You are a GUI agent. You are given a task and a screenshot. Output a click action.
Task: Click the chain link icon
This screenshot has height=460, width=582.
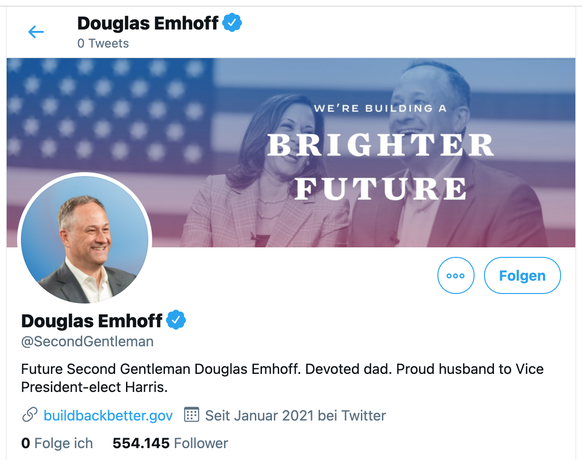click(30, 415)
